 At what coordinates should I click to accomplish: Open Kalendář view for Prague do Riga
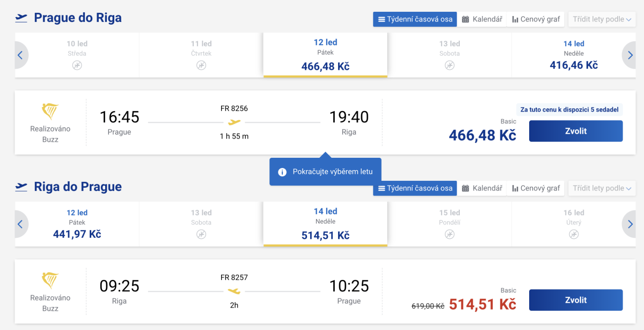482,19
